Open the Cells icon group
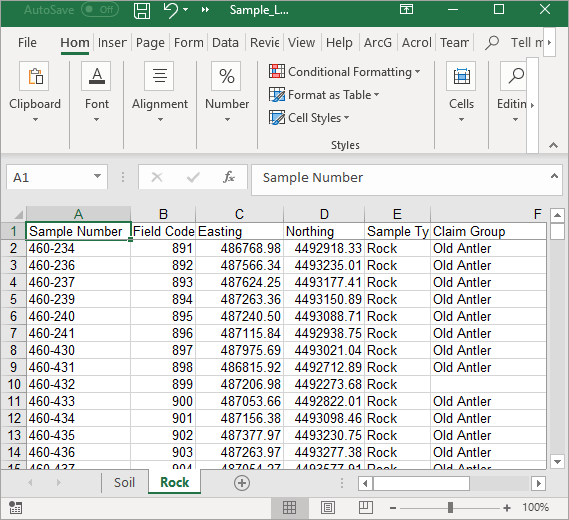569x520 pixels. 461,76
